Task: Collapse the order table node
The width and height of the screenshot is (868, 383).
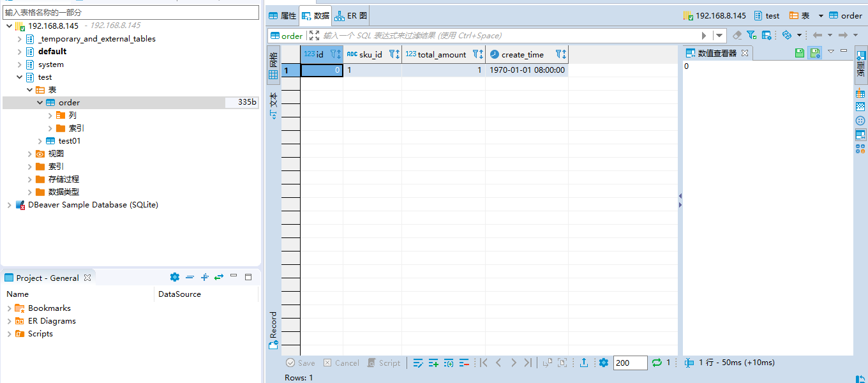Action: coord(40,103)
